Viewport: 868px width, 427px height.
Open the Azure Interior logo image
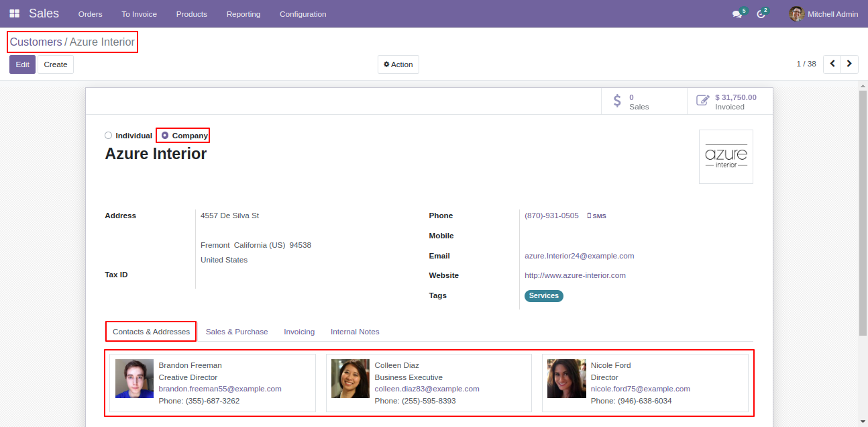click(726, 156)
